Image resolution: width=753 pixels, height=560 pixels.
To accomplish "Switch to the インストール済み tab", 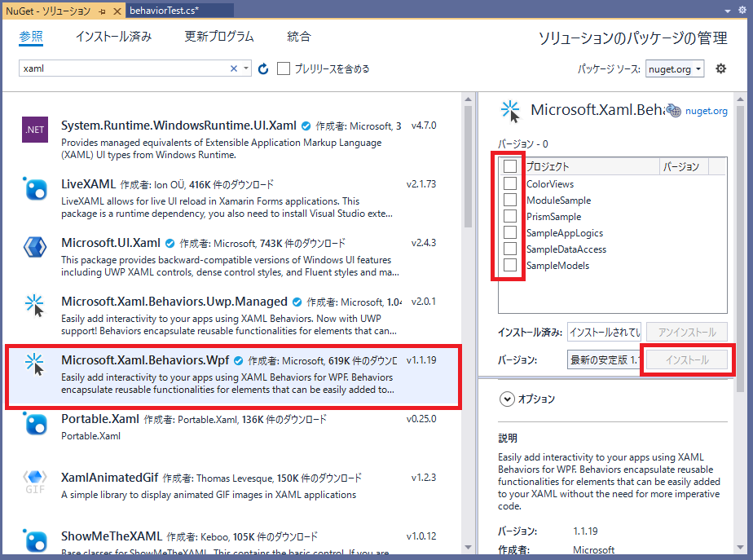I will pyautogui.click(x=113, y=37).
